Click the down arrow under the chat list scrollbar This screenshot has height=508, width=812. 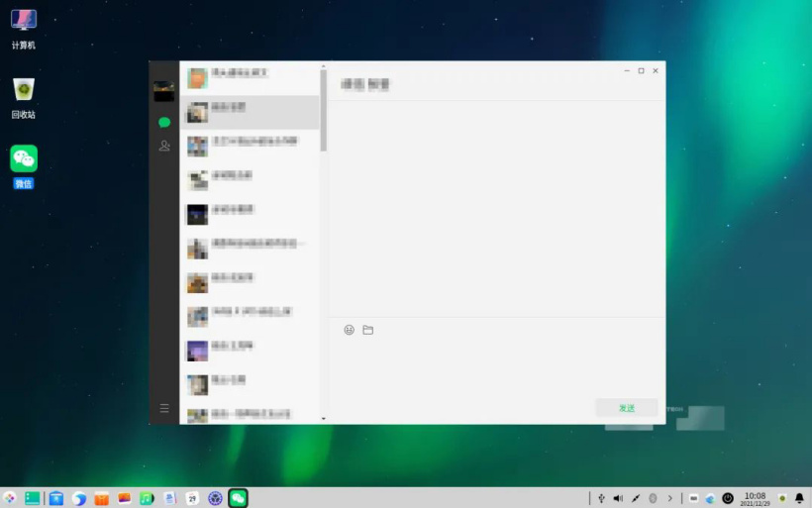pyautogui.click(x=323, y=419)
